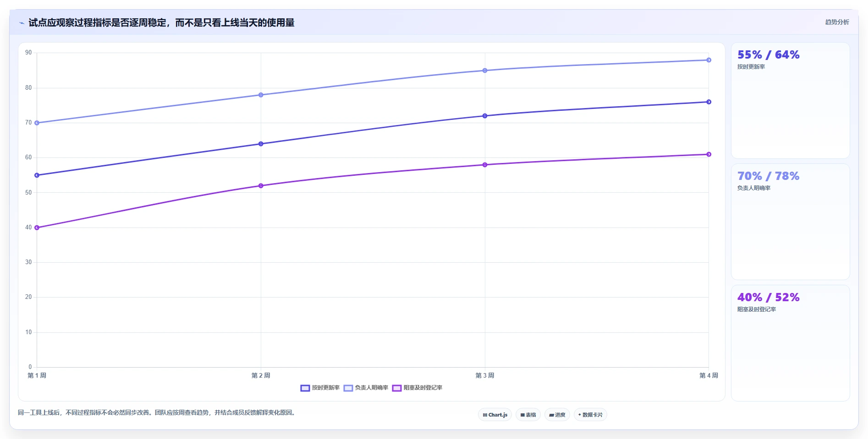Viewport: 868px width, 439px height.
Task: Click the 负责人明确率 data point at 第 2 周
Action: tap(261, 95)
